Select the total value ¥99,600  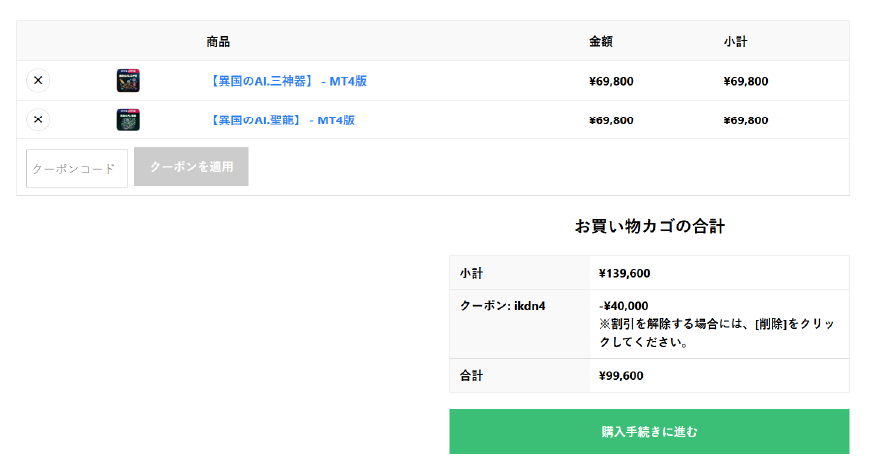(621, 375)
